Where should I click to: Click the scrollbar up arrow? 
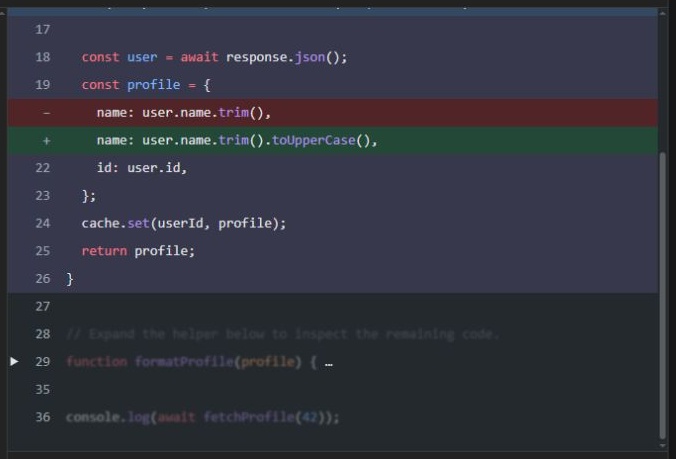pyautogui.click(x=663, y=13)
